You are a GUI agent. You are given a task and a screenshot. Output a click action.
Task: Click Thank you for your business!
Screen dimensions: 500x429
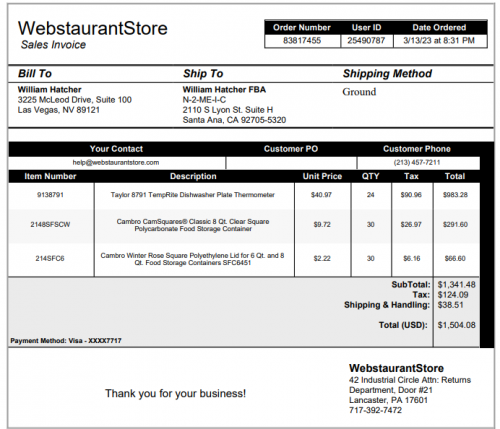coord(176,394)
